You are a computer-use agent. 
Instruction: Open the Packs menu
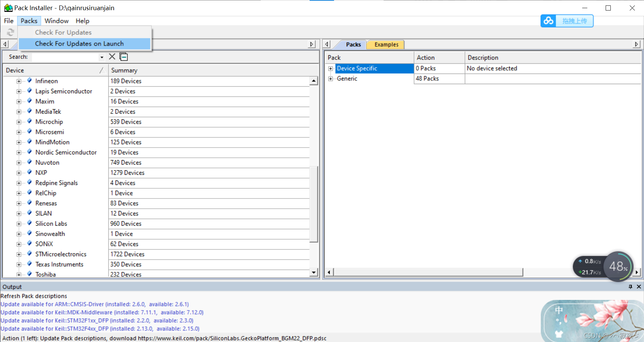29,21
